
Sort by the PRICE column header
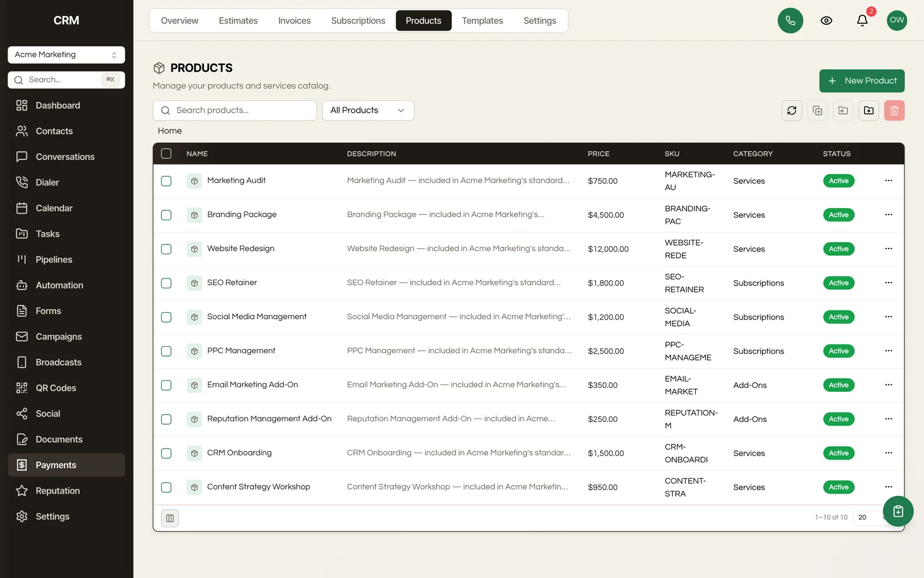(598, 154)
